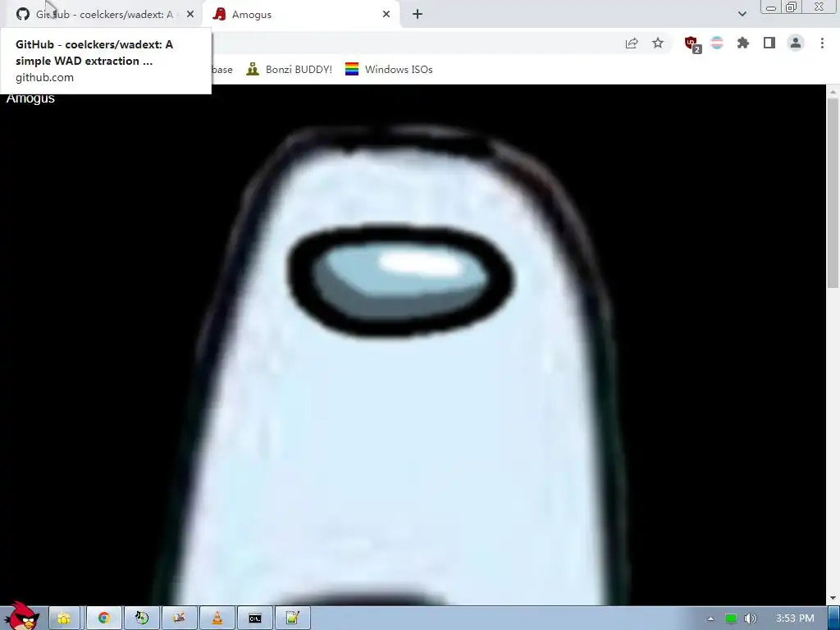840x630 pixels.
Task: Launch VLC from the taskbar cone icon
Action: pyautogui.click(x=217, y=619)
